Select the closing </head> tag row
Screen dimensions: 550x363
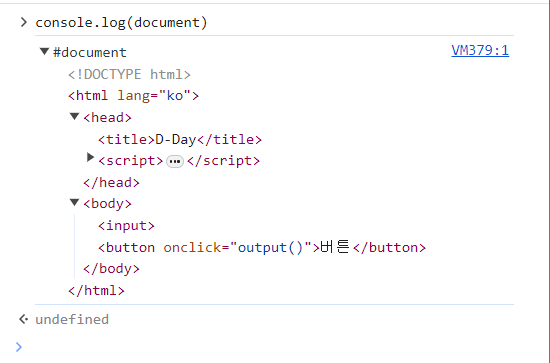coord(111,182)
